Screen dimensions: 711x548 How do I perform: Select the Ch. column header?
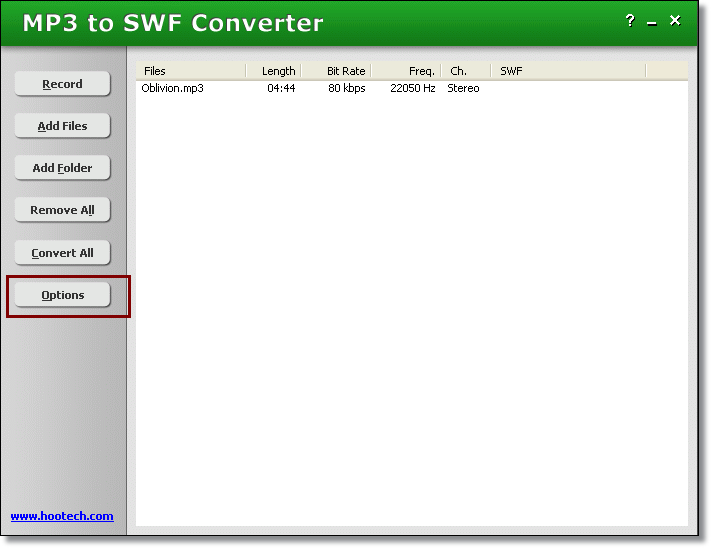pyautogui.click(x=465, y=71)
